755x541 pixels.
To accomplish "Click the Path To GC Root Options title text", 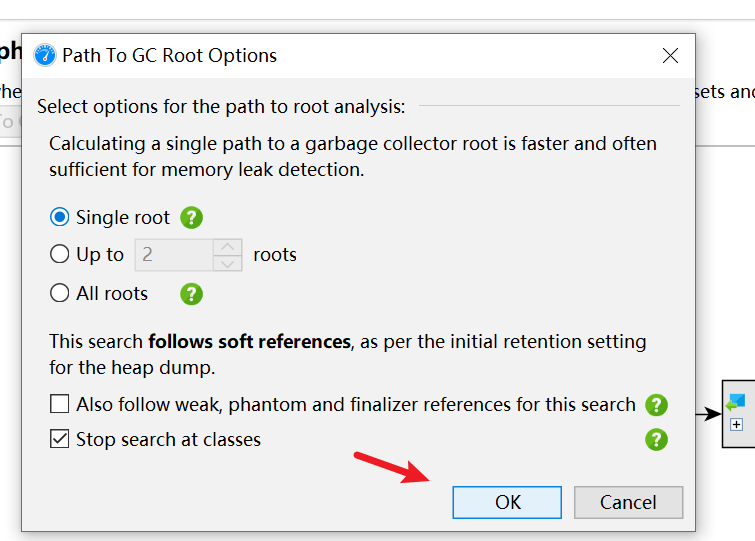I will 170,56.
